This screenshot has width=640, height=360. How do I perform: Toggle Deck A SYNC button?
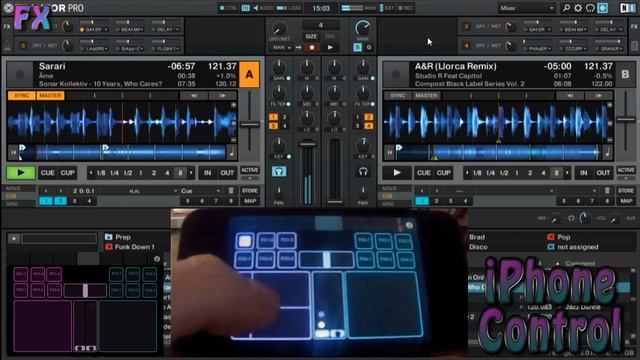pyautogui.click(x=22, y=96)
